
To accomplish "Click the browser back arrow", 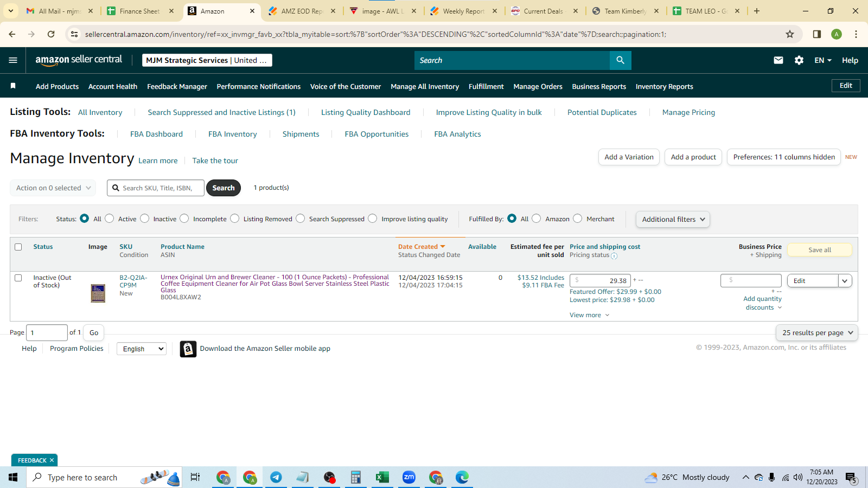I will point(12,34).
